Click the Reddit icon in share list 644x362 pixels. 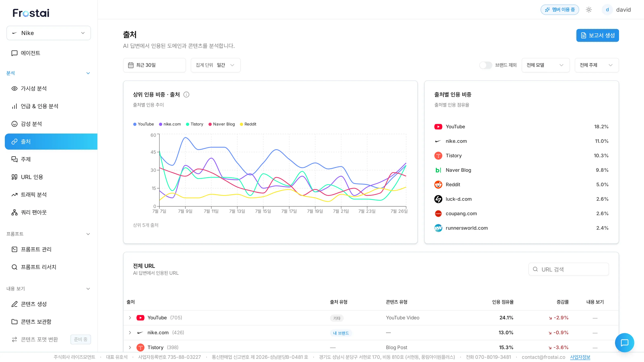(x=438, y=185)
